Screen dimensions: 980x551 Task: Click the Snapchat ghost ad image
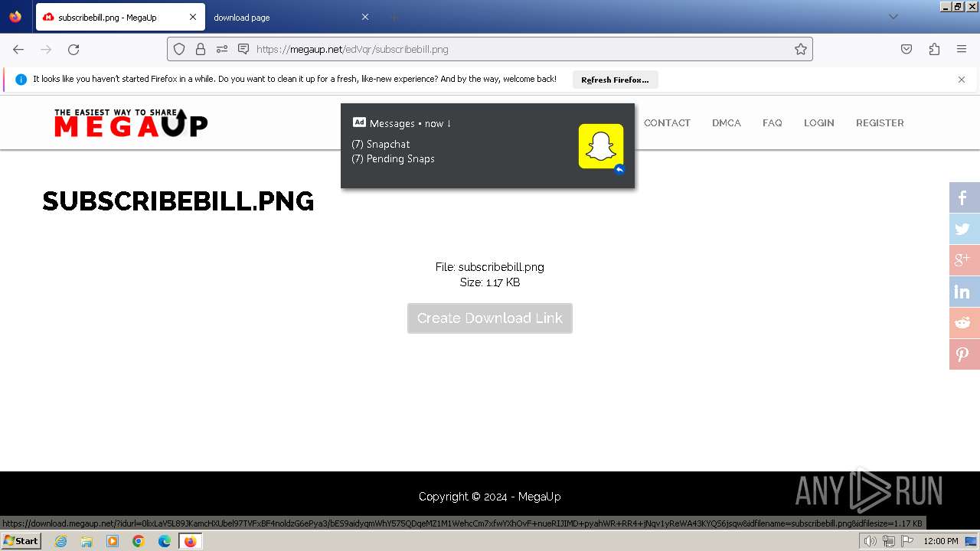(601, 146)
